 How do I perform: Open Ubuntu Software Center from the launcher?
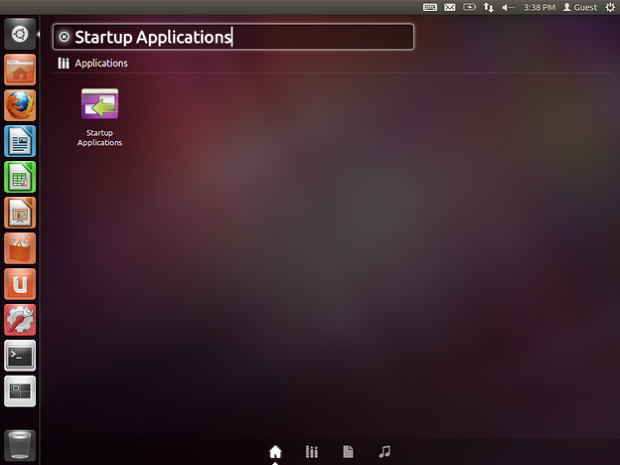[20, 248]
